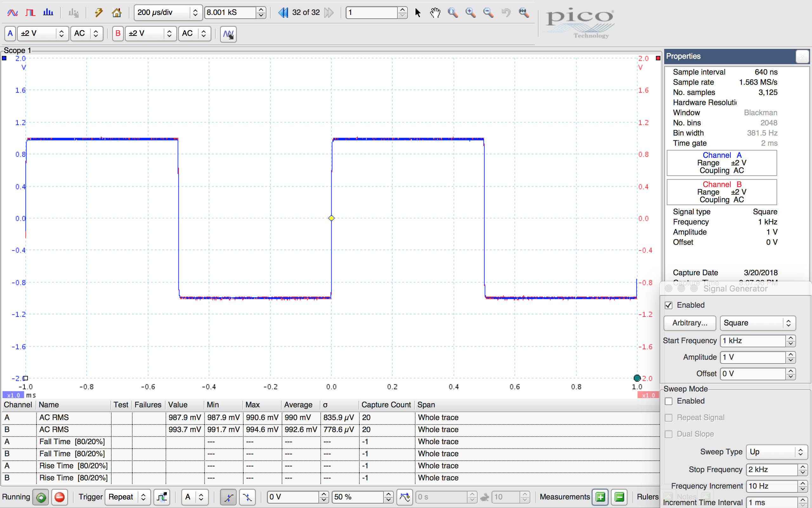The height and width of the screenshot is (508, 812).
Task: Click the Capture Count column header
Action: [386, 405]
